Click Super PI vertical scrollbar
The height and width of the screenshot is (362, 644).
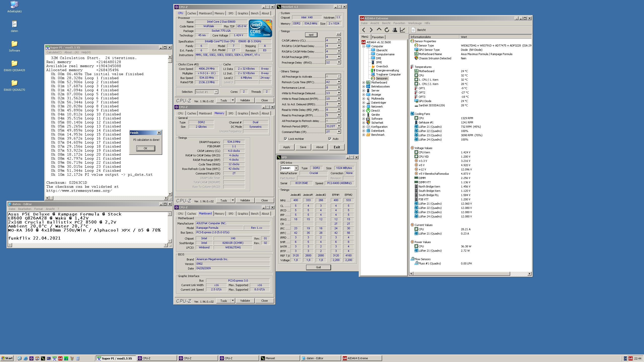[x=170, y=125]
